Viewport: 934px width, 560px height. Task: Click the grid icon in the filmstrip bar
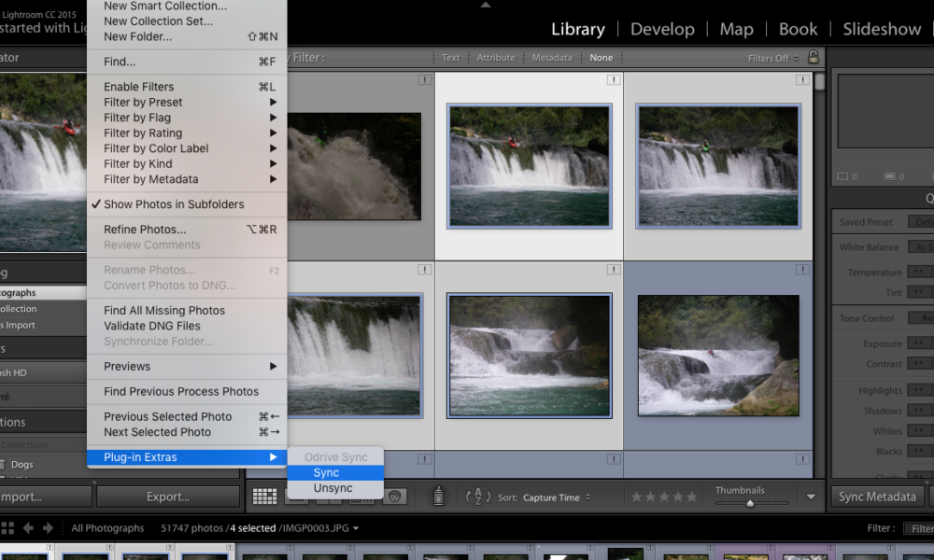7,528
